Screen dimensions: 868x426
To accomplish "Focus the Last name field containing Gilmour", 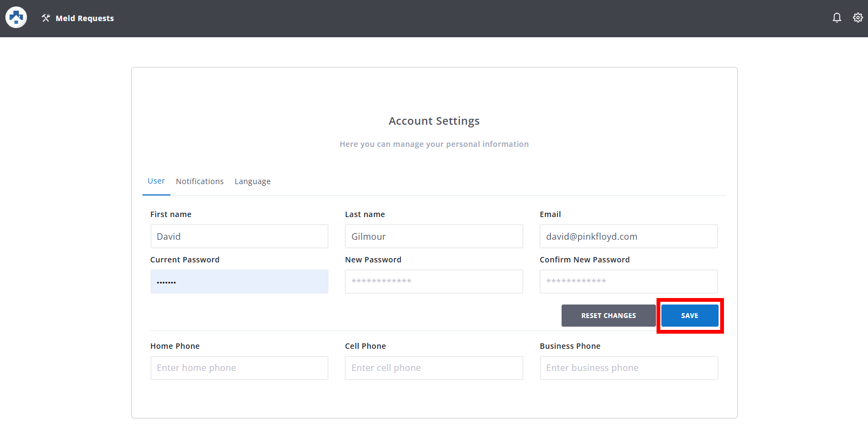I will tap(434, 236).
